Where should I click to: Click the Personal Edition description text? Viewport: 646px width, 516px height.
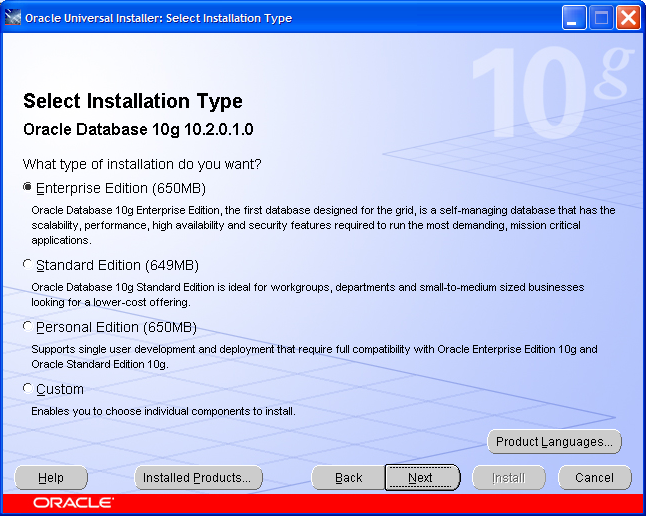click(314, 357)
